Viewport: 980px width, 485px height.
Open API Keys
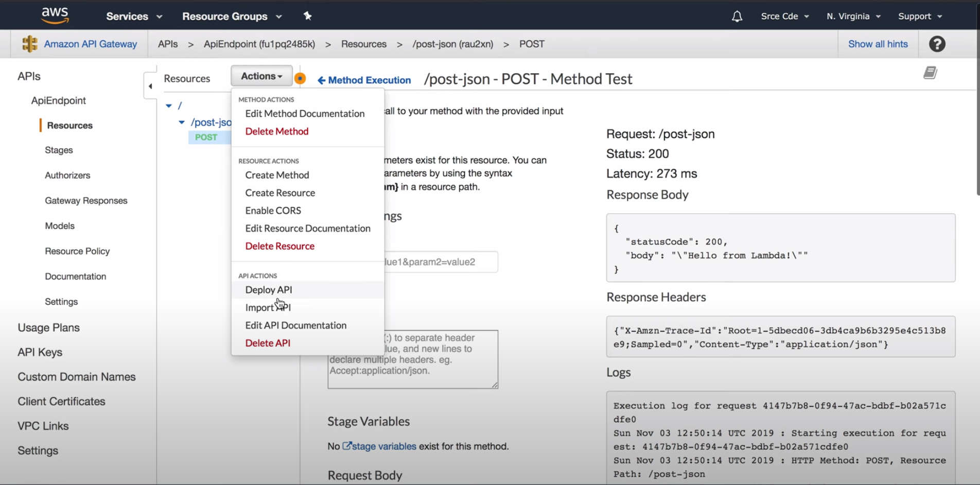(x=40, y=353)
